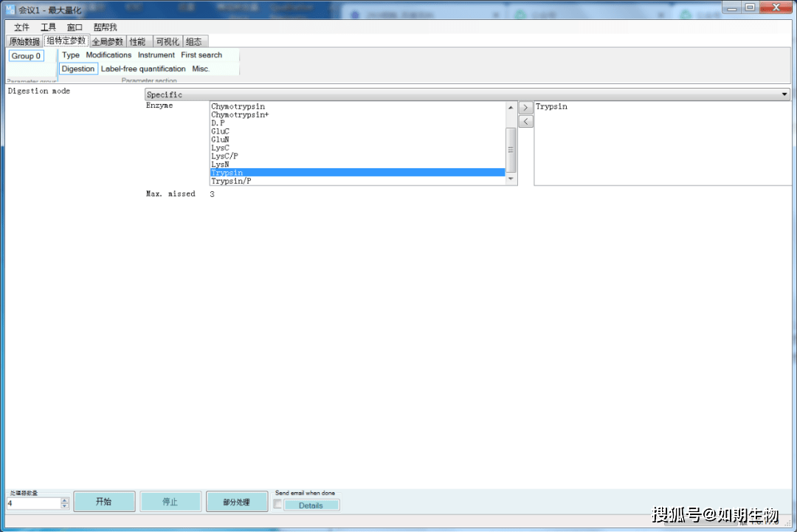Image resolution: width=797 pixels, height=532 pixels.
Task: Select D.P in the enzyme list
Action: pyautogui.click(x=357, y=123)
